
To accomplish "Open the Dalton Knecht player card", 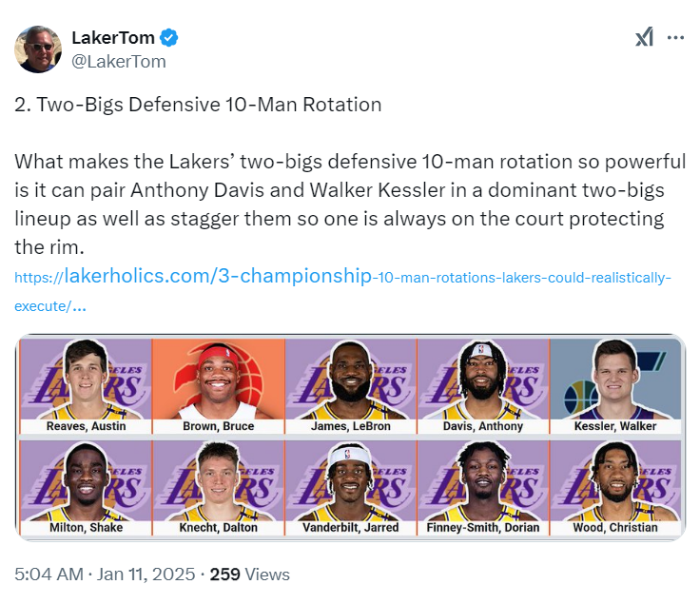I will (218, 487).
